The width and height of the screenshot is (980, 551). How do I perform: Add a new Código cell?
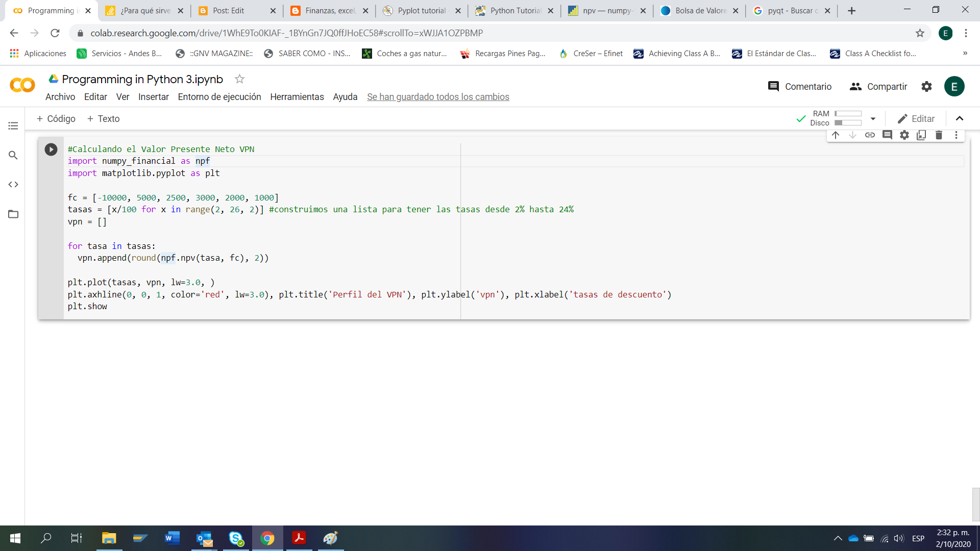click(x=56, y=119)
